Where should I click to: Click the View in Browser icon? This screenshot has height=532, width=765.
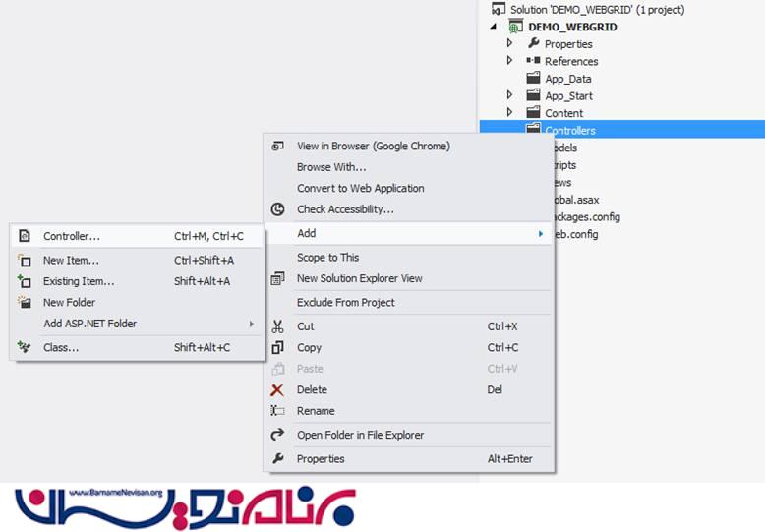[277, 146]
